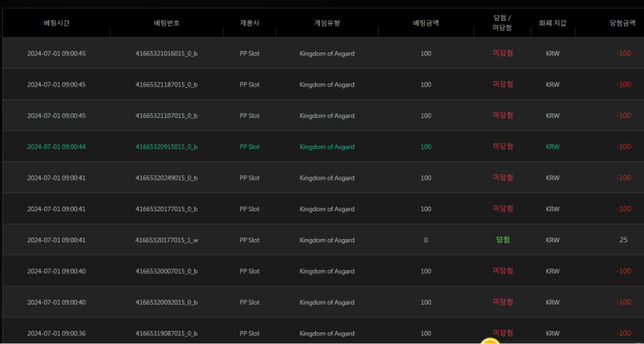Click timestamp in row 41665321016015_0_b
The height and width of the screenshot is (344, 644).
click(56, 53)
